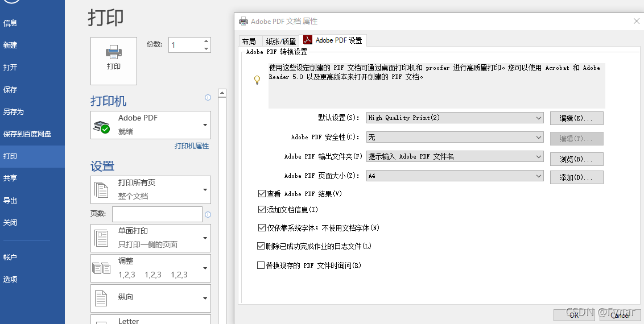
Task: Click the Adobe PDF icon on 设置 tab
Action: pyautogui.click(x=308, y=40)
